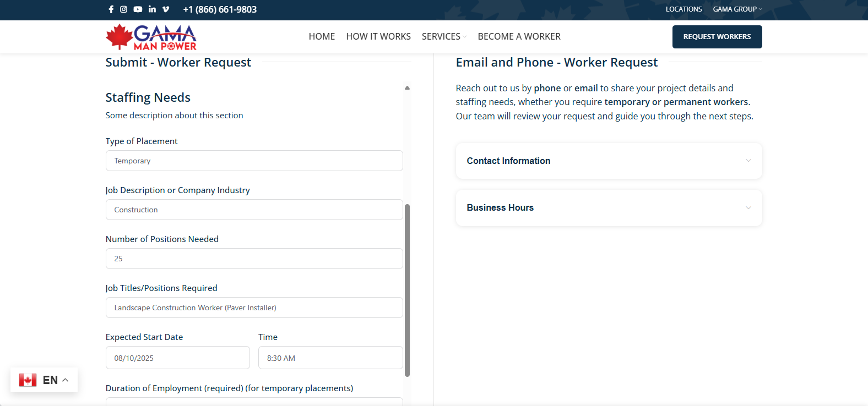Image resolution: width=868 pixels, height=406 pixels.
Task: Open the Type of Placement dropdown
Action: (254, 161)
